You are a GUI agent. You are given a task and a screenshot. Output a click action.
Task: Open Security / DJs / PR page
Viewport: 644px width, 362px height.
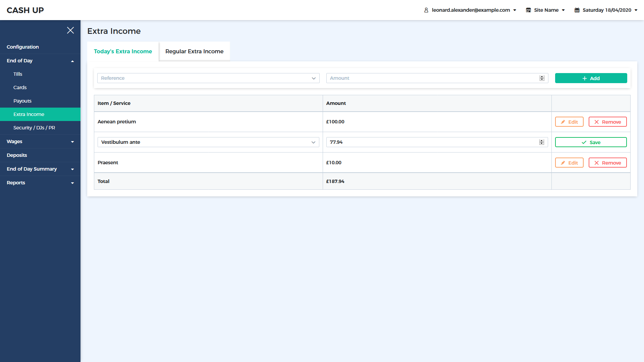coord(34,128)
